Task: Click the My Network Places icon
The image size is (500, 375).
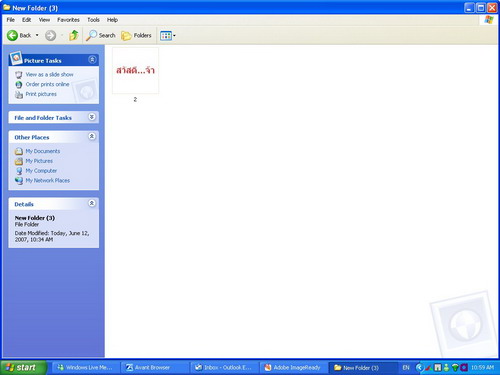Action: [x=19, y=181]
